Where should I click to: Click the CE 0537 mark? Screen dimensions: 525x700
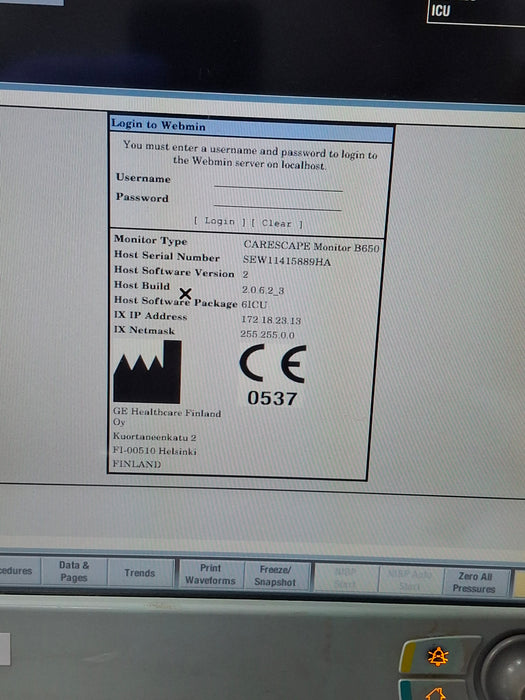[x=272, y=375]
